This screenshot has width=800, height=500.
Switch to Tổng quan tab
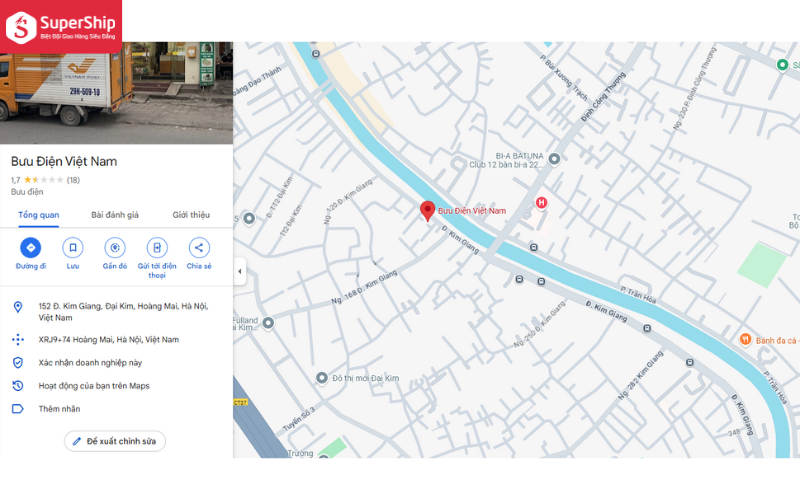click(39, 215)
